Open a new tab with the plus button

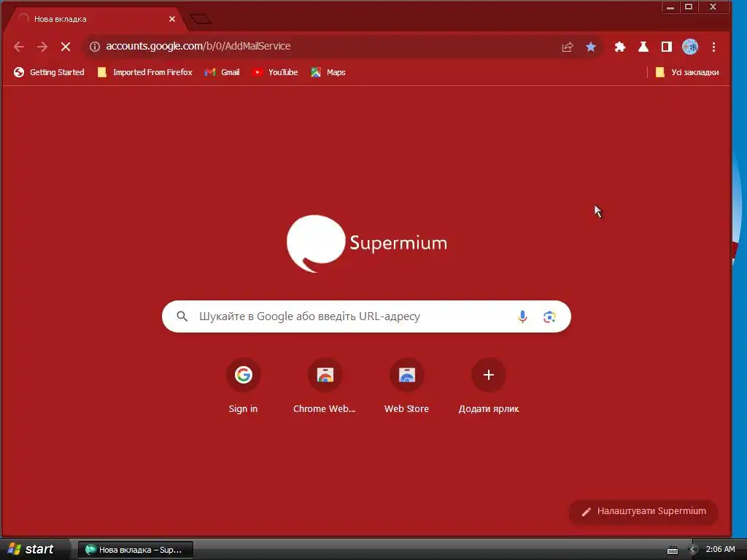coord(201,19)
